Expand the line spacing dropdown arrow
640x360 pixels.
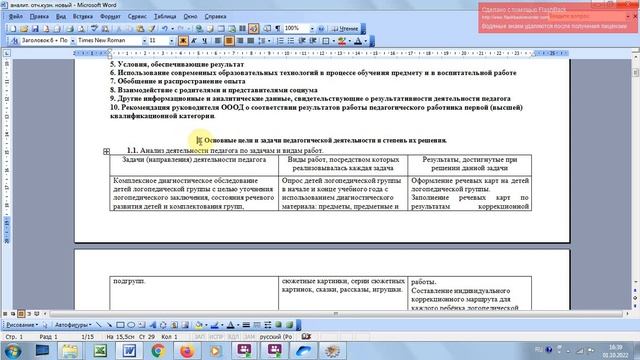tap(269, 40)
